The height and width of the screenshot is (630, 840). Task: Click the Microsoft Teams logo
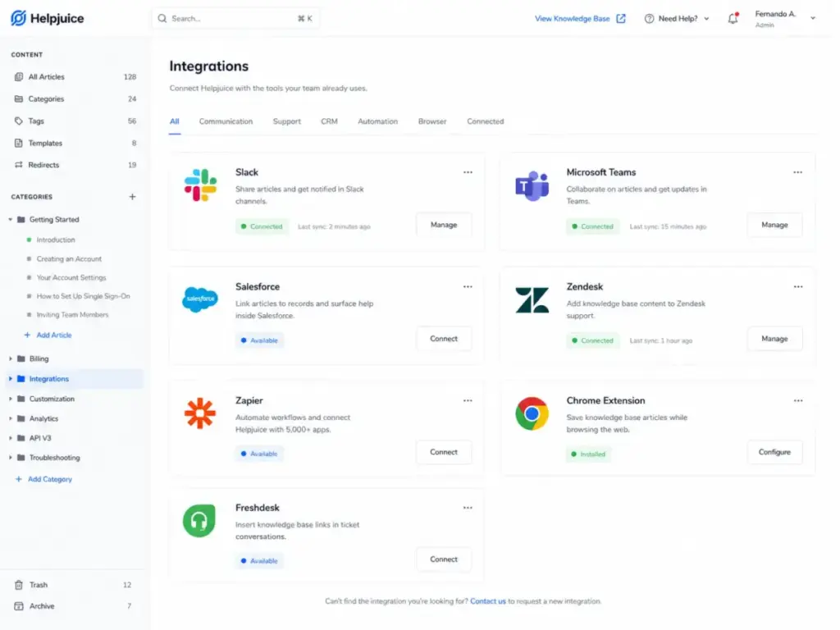[x=532, y=186]
